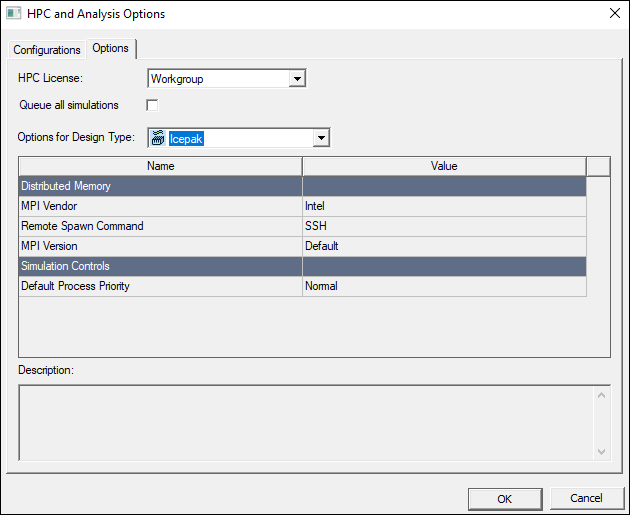
Task: Click the highlighted Icepak text
Action: pyautogui.click(x=186, y=139)
